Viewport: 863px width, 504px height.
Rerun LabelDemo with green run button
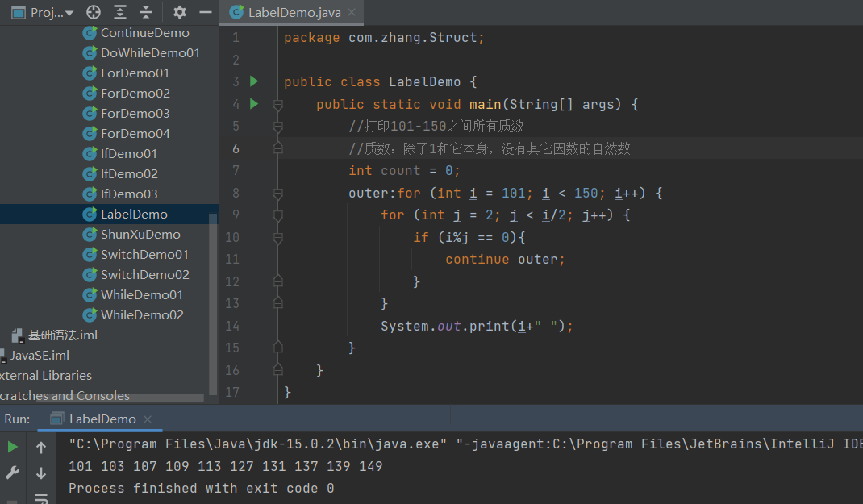pyautogui.click(x=12, y=447)
